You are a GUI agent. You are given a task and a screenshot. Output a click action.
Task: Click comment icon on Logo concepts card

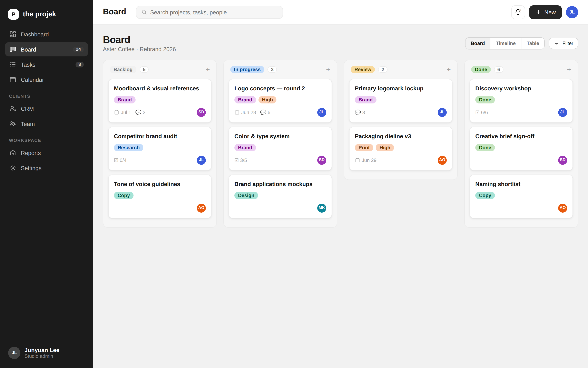click(x=263, y=112)
